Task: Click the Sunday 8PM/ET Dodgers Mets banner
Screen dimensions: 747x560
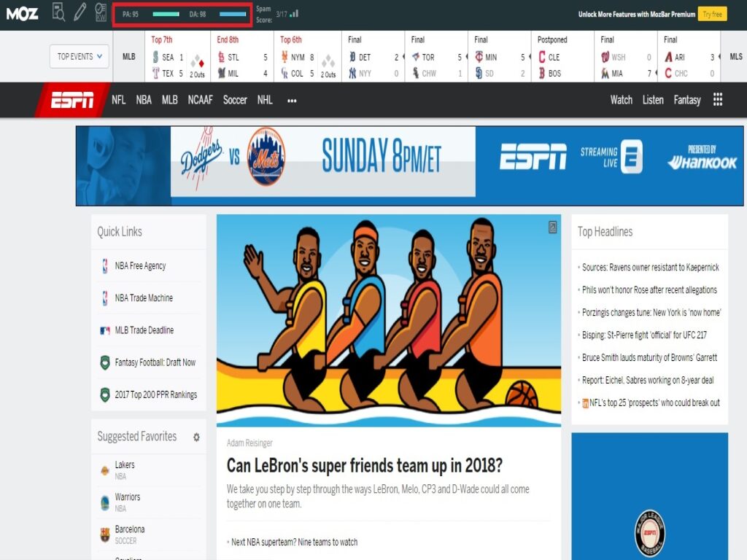Action: click(x=409, y=166)
